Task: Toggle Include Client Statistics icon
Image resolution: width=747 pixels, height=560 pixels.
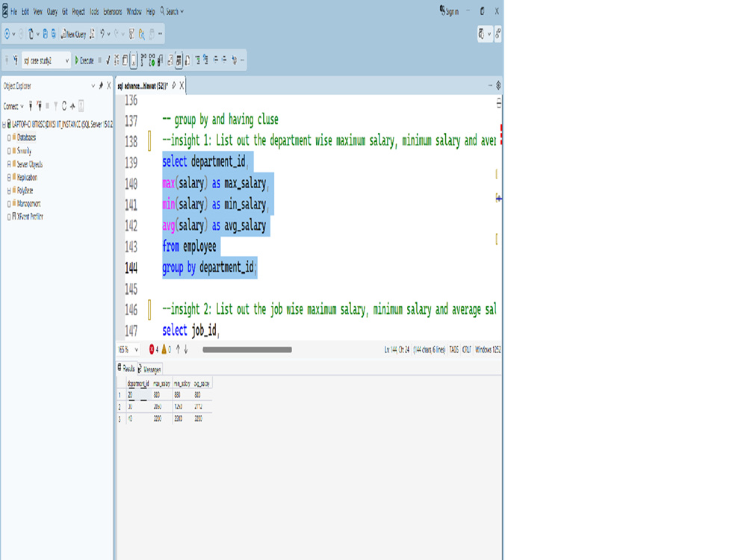Action: tap(160, 60)
